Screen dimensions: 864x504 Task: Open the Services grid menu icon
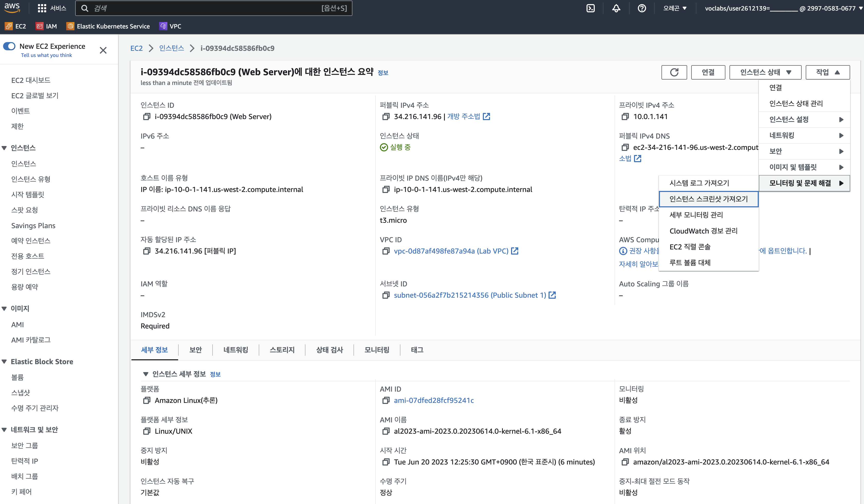coord(42,8)
